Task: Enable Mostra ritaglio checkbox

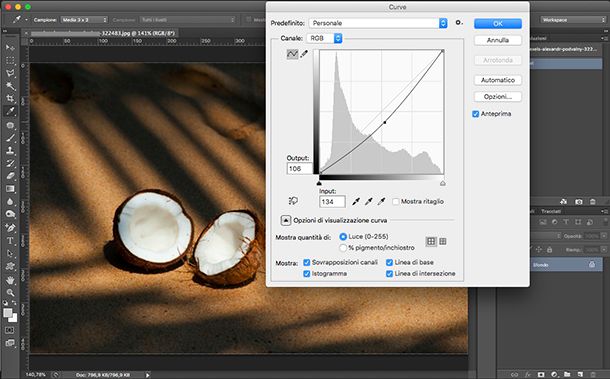Action: (x=396, y=202)
